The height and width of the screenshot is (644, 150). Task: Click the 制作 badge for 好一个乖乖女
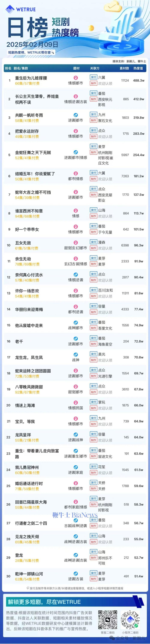[94, 232]
